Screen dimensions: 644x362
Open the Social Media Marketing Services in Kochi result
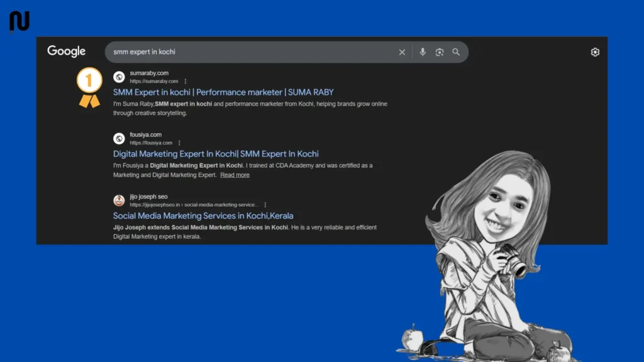click(x=203, y=216)
